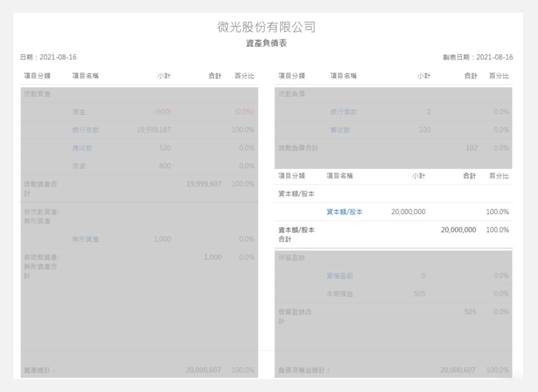Image resolution: width=538 pixels, height=392 pixels.
Task: Click the 製表日期：2021-08-16 label
Action: 478,57
